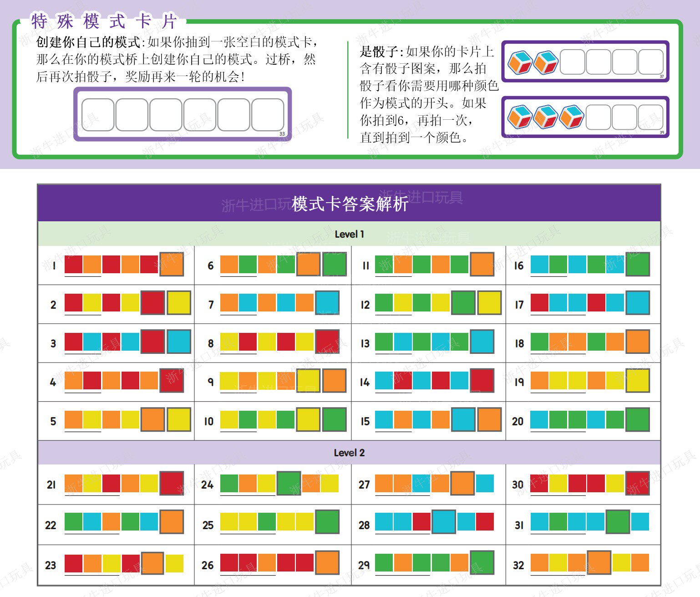Pick the outlined yellow square in row 12
Image resolution: width=700 pixels, height=597 pixels.
[489, 303]
